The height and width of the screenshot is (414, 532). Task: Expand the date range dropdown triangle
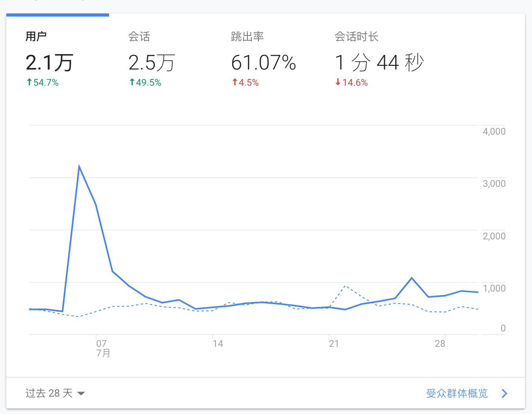click(81, 393)
